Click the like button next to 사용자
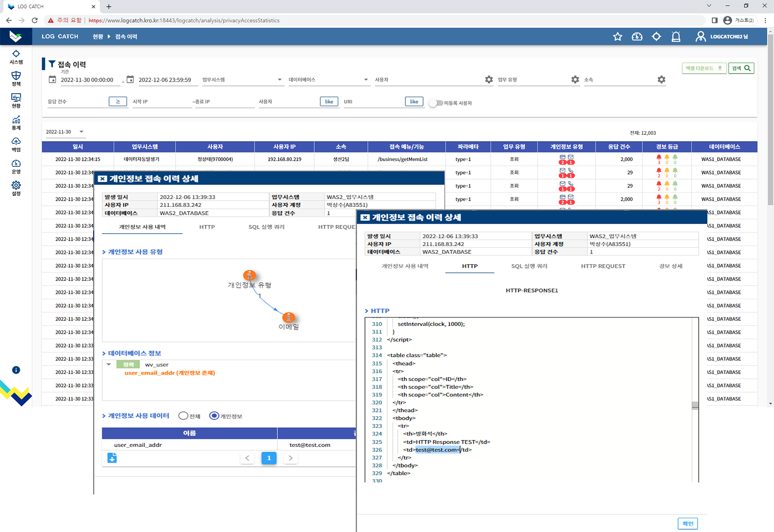The image size is (774, 532). 329,102
